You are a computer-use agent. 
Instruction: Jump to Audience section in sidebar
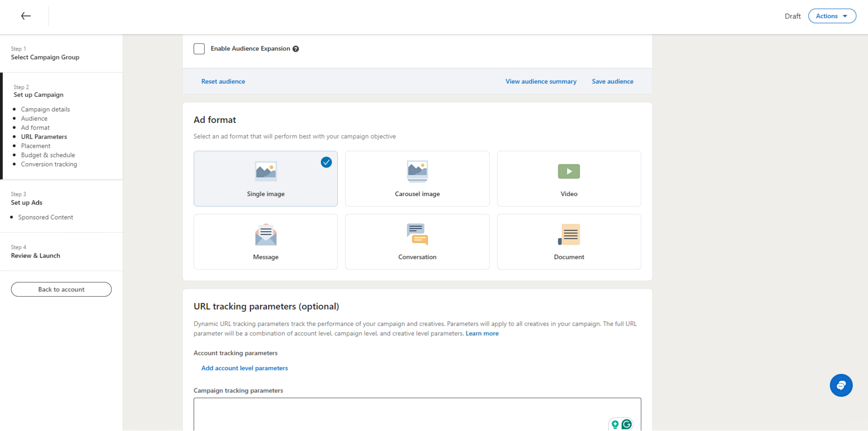(x=34, y=119)
